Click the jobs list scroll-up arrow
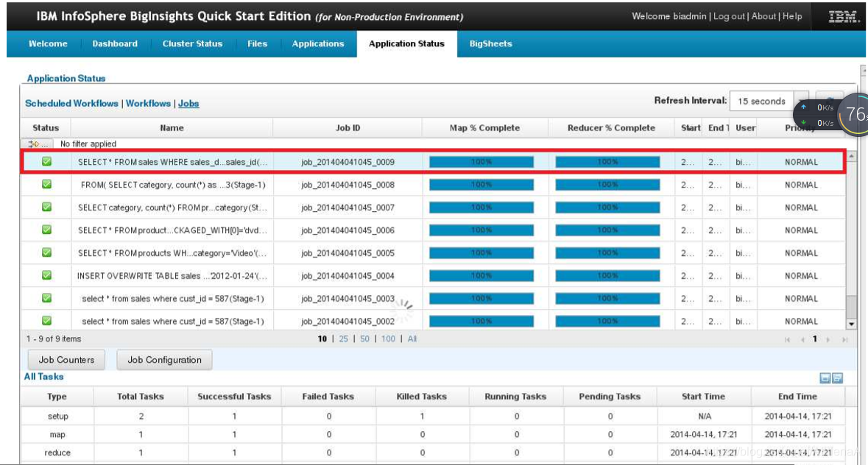Image resolution: width=868 pixels, height=465 pixels. click(851, 157)
